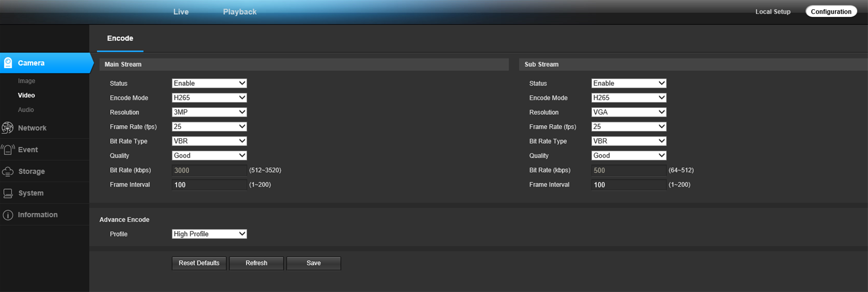Select Audio in Camera submenu
This screenshot has height=292, width=868.
click(26, 109)
